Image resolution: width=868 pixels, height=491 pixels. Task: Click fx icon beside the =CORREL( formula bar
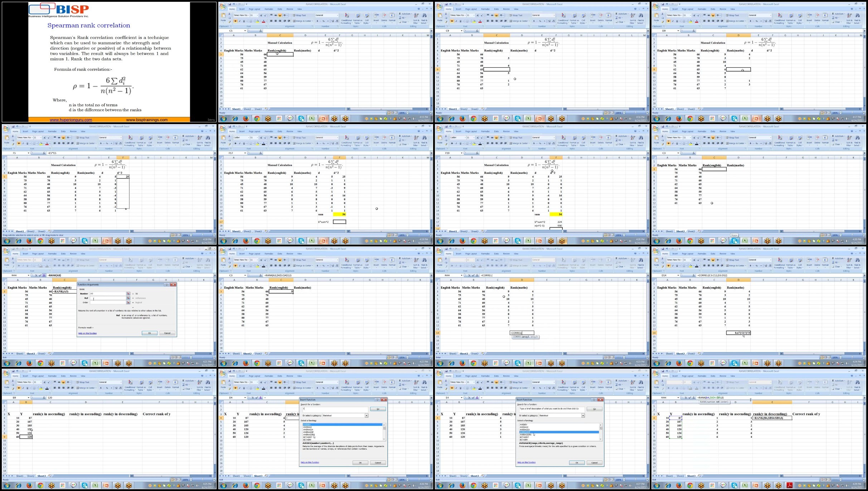pos(477,275)
